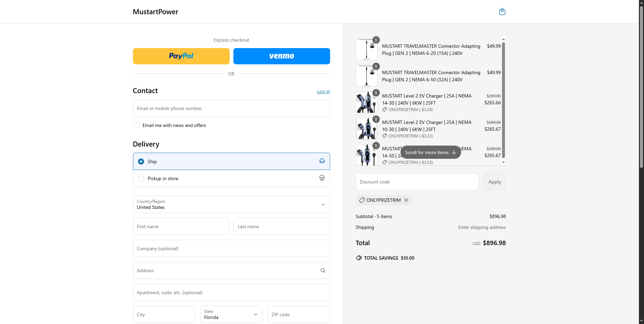644x324 pixels.
Task: Click the ZIP code field
Action: tap(299, 315)
